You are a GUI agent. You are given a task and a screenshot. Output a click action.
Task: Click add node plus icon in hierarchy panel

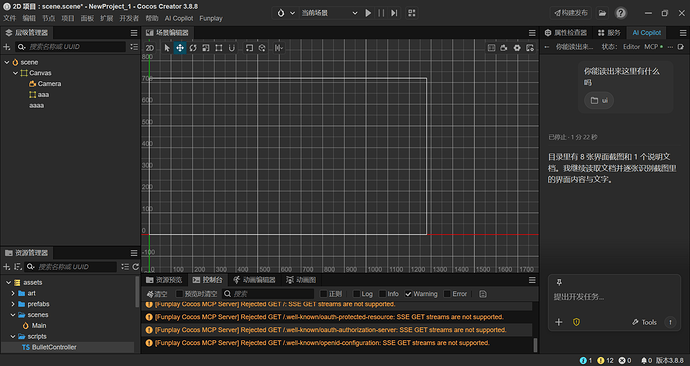pyautogui.click(x=7, y=47)
